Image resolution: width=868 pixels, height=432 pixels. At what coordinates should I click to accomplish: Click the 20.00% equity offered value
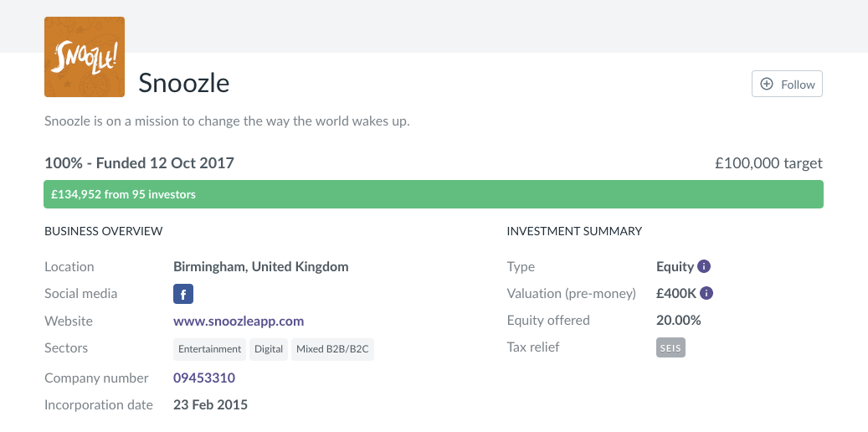(x=679, y=321)
